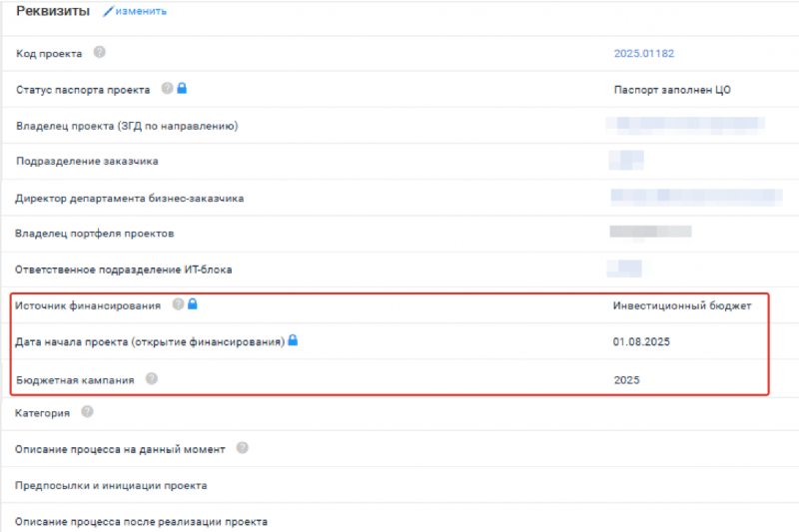799x532 pixels.
Task: Click help icon beside Код проекта
Action: click(99, 53)
